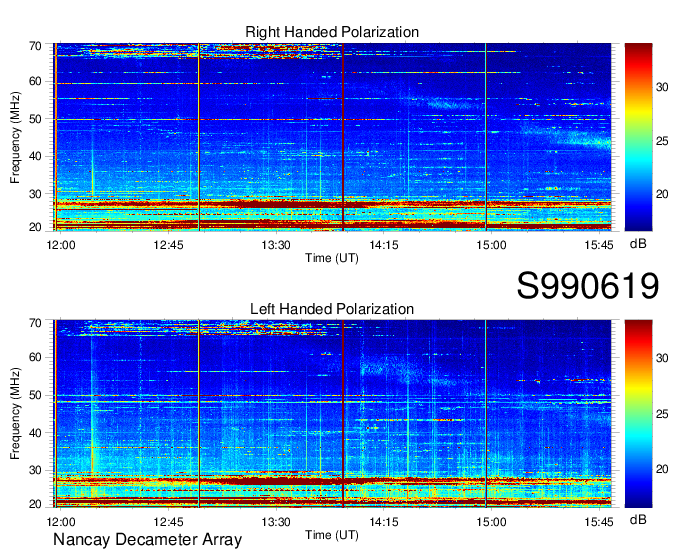The width and height of the screenshot is (680, 552).
Task: Click the 'Nancay Decameter Array' caption
Action: click(x=147, y=540)
